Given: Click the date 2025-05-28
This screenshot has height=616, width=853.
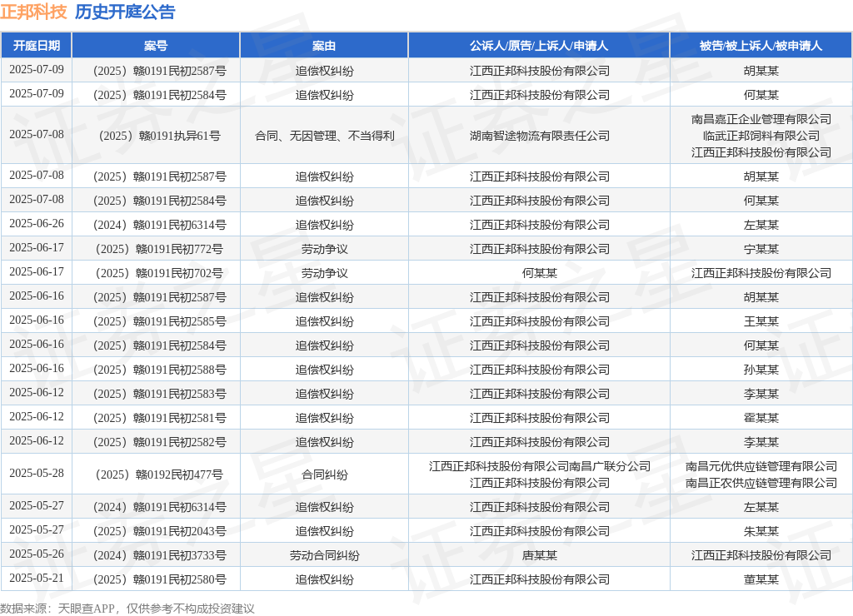Looking at the screenshot, I should [x=37, y=473].
